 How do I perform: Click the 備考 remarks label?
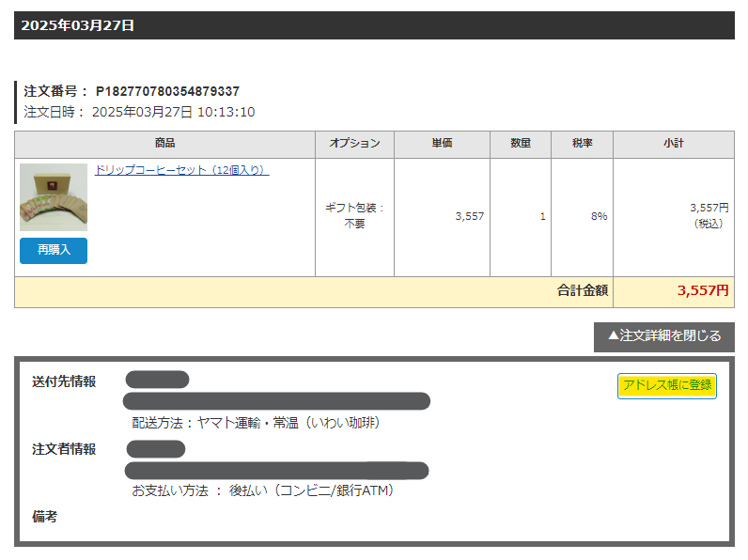pyautogui.click(x=45, y=517)
